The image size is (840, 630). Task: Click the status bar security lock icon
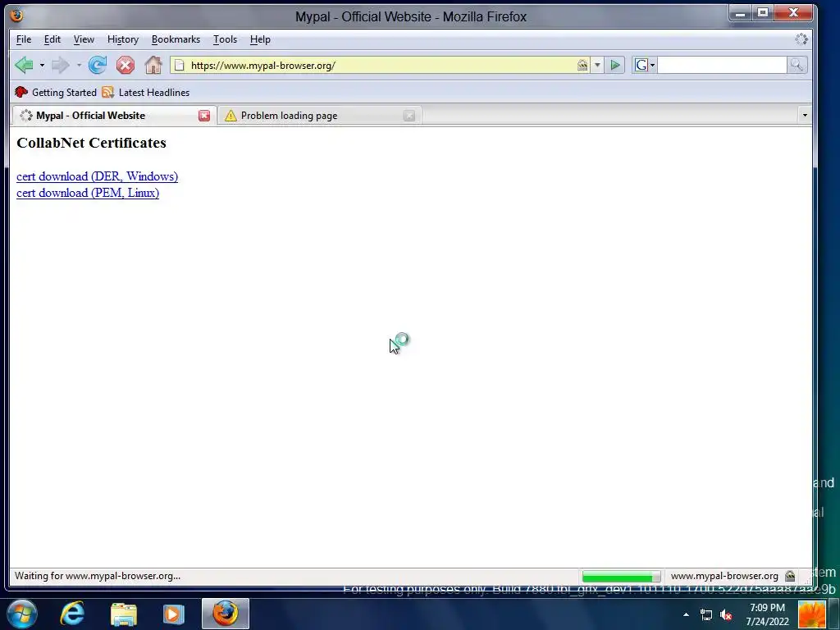(790, 576)
